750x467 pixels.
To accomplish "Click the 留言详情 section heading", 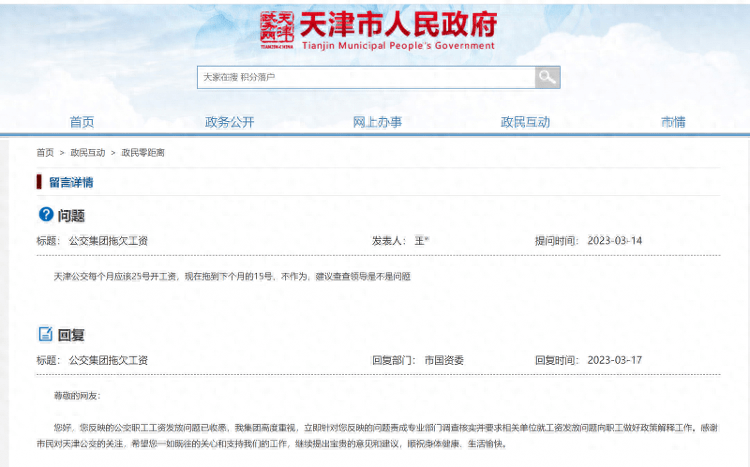I will (71, 182).
